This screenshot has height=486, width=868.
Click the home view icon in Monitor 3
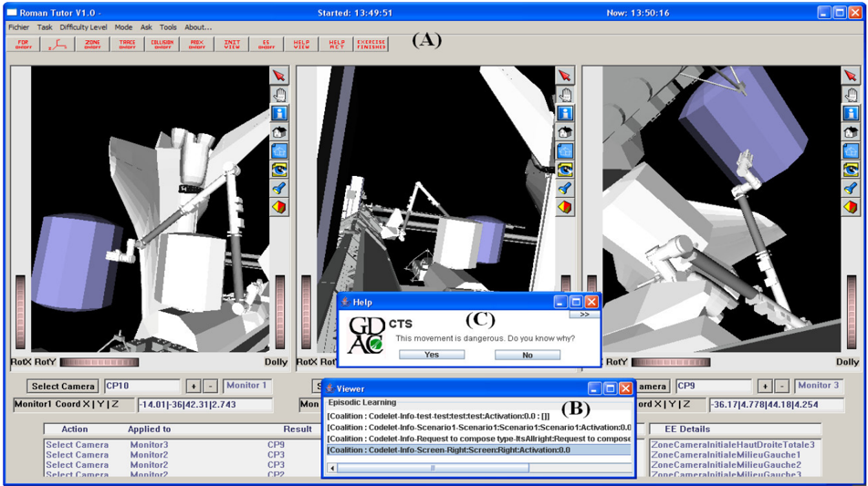pos(851,132)
